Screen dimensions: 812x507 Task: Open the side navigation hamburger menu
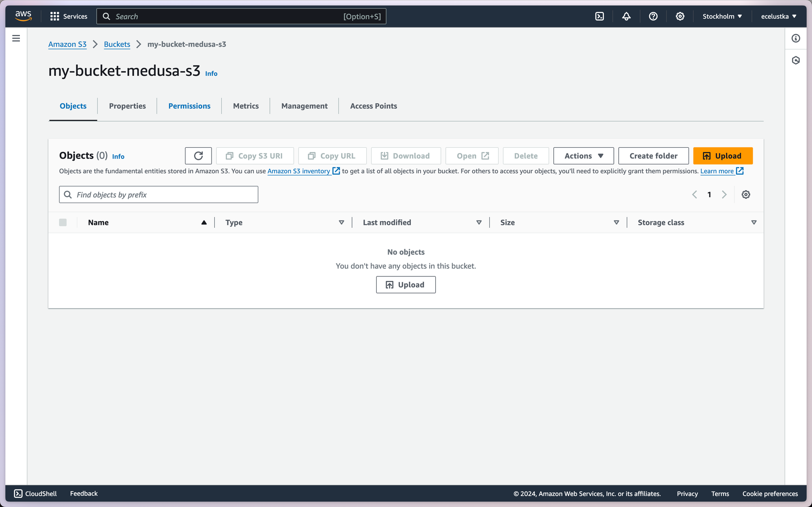click(16, 38)
